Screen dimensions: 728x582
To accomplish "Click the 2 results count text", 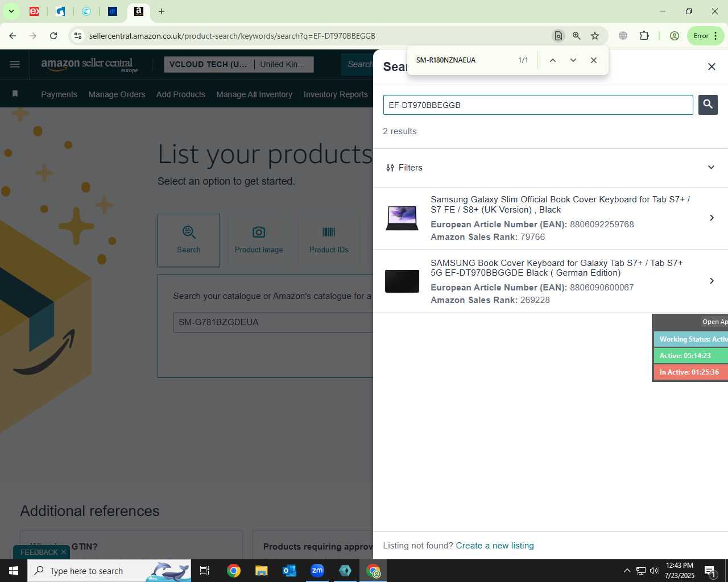I will 399,131.
